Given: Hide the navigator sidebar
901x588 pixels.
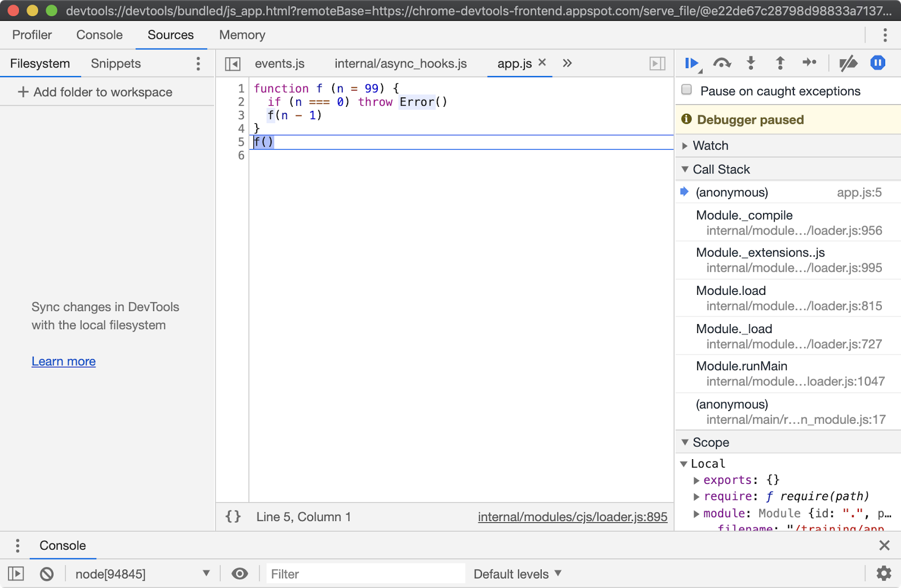Looking at the screenshot, I should click(233, 64).
